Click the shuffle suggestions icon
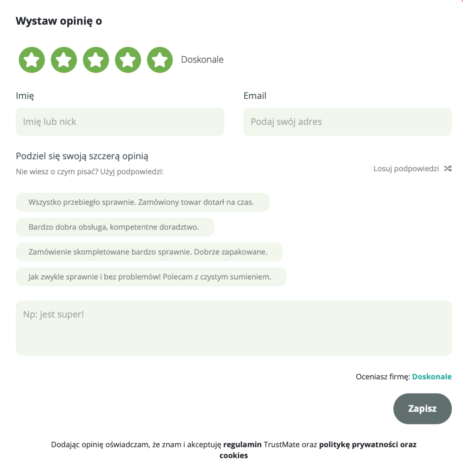Viewport: 463px width, 476px height. 448,169
